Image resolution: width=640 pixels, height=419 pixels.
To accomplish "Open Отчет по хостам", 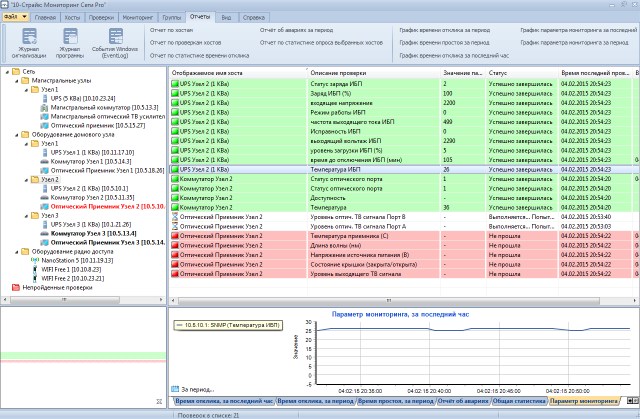I will 171,30.
